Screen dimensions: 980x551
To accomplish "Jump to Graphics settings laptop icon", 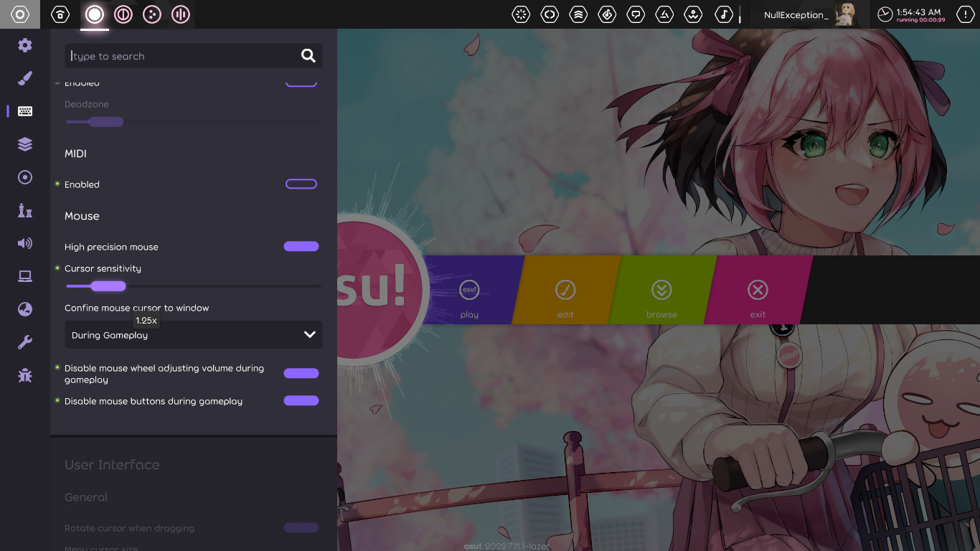I will (x=25, y=276).
